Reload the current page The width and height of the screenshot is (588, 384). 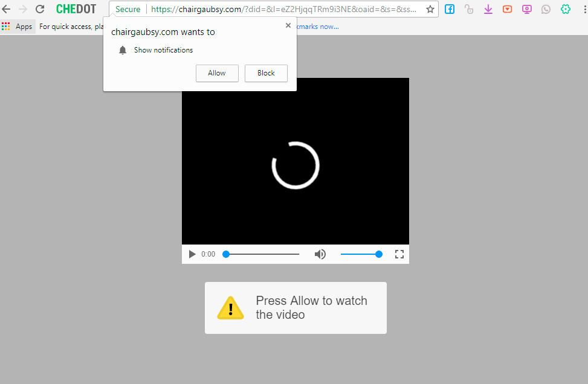point(40,9)
